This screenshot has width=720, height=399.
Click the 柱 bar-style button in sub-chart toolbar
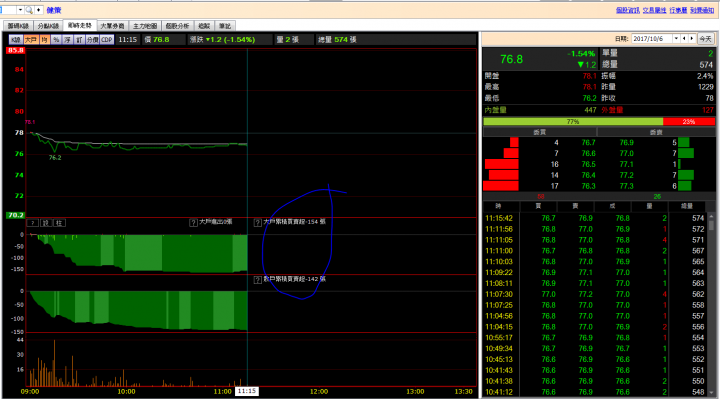[59, 223]
